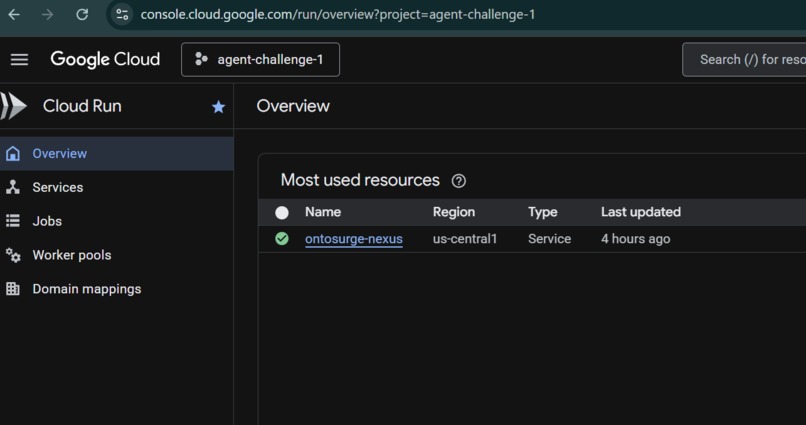Click help icon beside Most used resources
The width and height of the screenshot is (806, 425).
459,181
